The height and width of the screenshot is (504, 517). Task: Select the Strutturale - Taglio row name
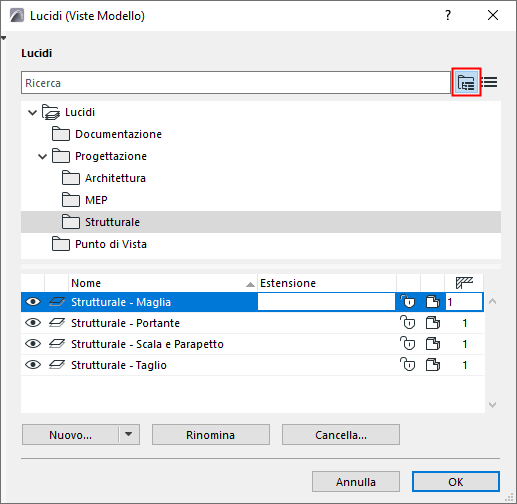tap(119, 365)
